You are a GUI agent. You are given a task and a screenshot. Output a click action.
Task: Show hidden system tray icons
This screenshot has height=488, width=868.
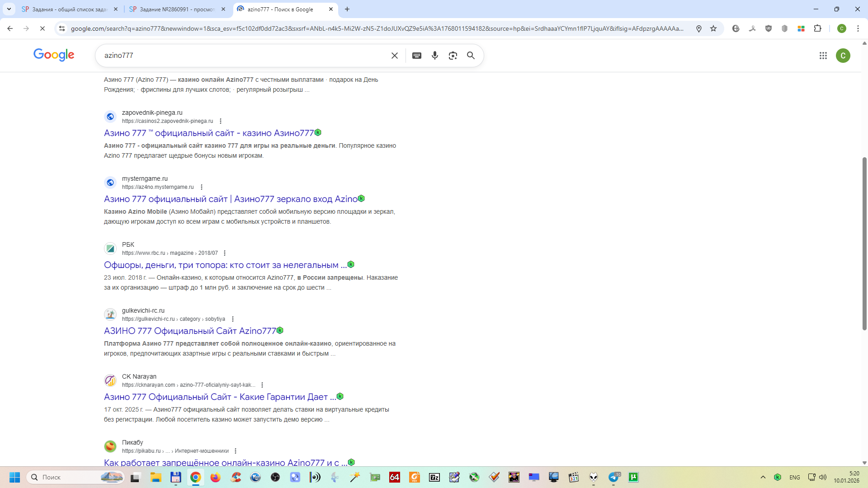tap(763, 477)
